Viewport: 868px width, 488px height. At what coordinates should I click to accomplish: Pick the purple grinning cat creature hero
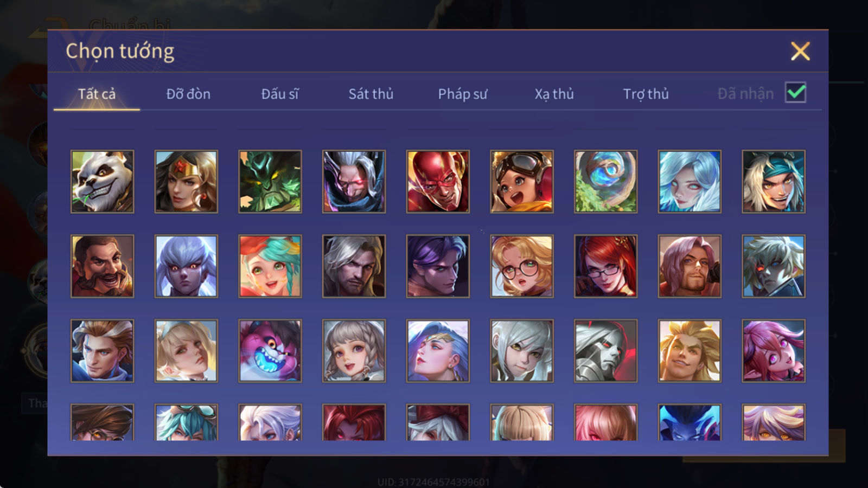[x=270, y=351]
